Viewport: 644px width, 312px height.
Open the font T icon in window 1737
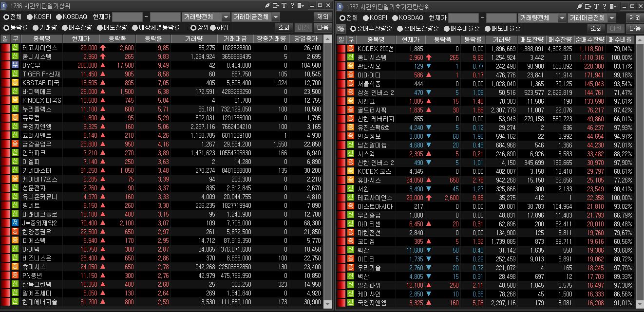tap(595, 6)
